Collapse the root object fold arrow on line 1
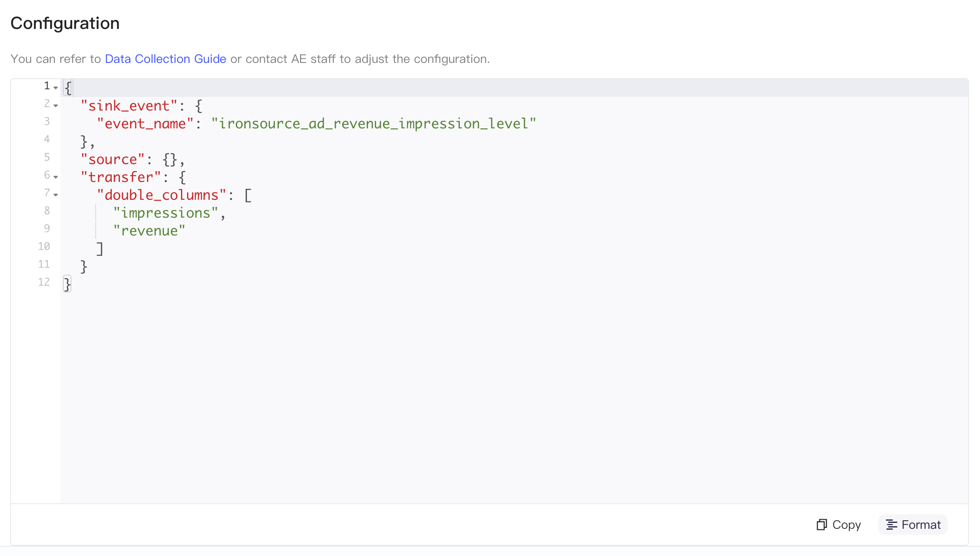This screenshot has height=556, width=980. (56, 88)
